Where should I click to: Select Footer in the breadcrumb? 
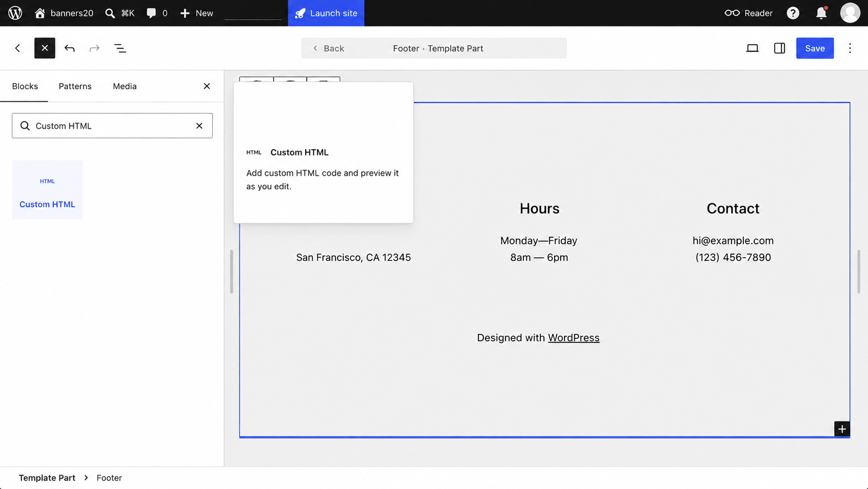[x=109, y=478]
